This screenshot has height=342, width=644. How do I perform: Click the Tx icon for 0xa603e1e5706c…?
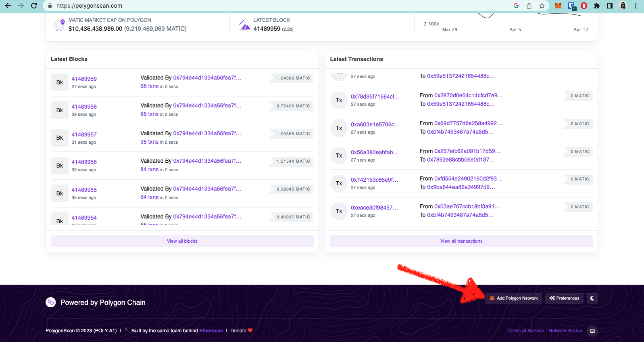pyautogui.click(x=339, y=128)
